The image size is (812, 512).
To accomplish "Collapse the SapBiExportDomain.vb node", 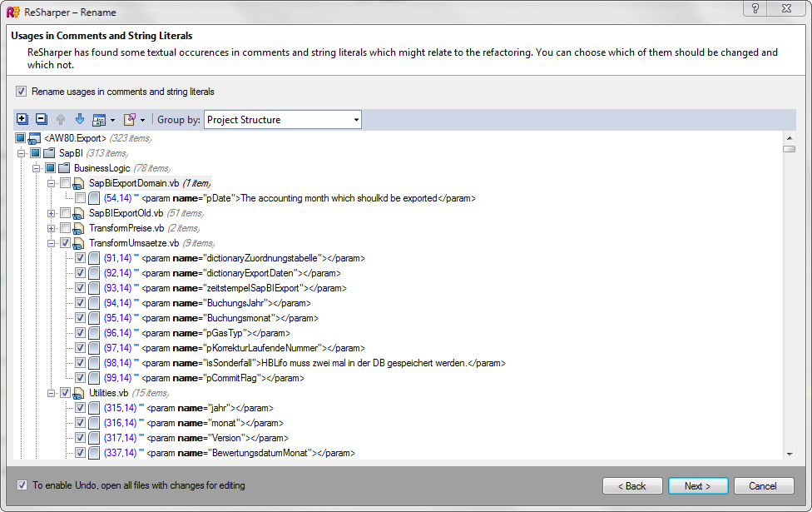I will (x=52, y=183).
